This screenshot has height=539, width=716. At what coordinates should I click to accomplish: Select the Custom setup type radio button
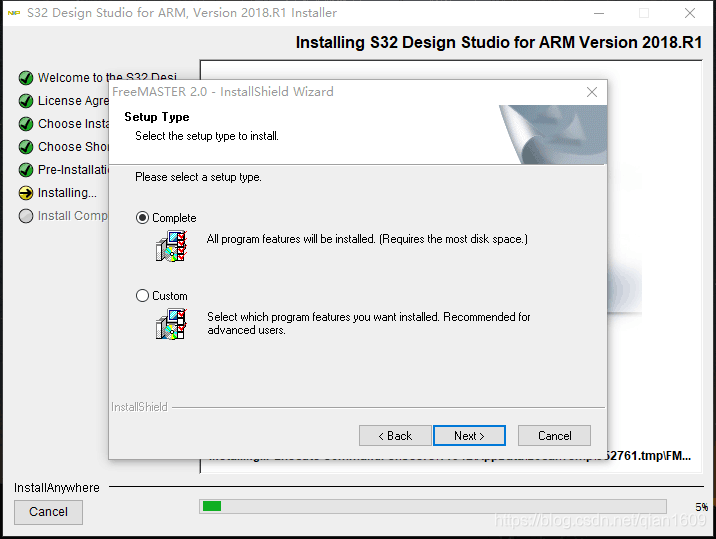[x=143, y=296]
